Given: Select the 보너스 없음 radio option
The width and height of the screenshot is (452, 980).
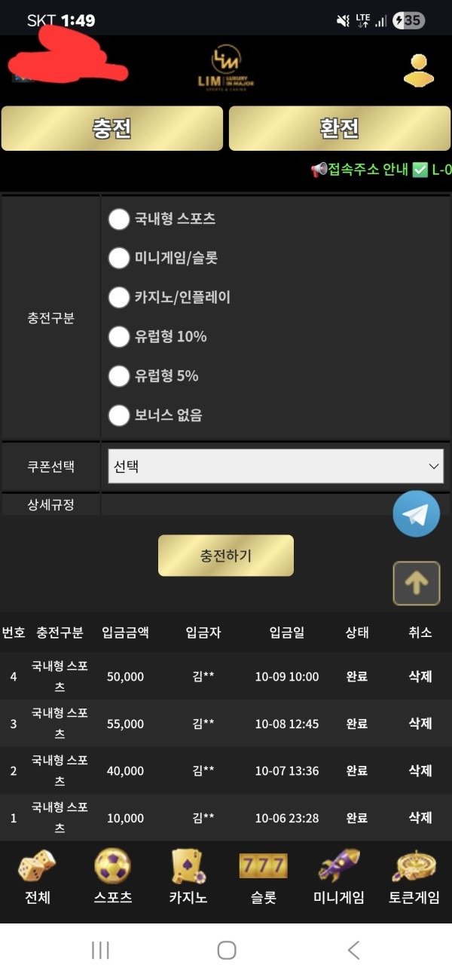Looking at the screenshot, I should 119,415.
